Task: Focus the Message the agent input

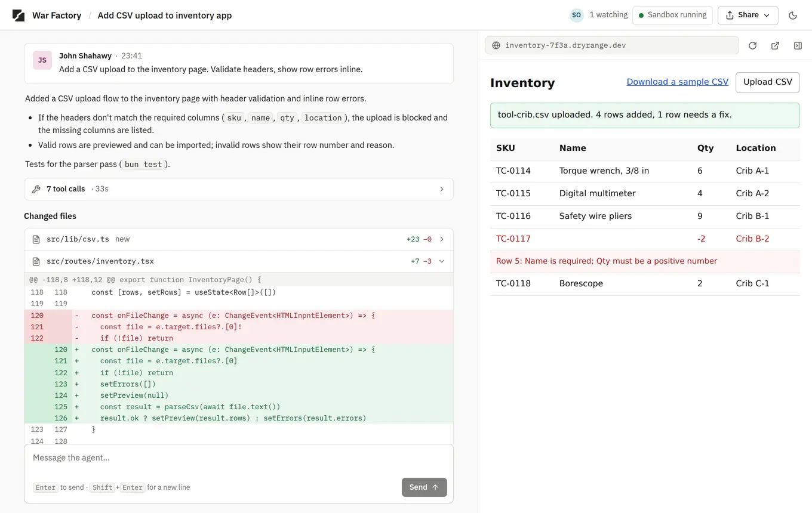Action: click(x=239, y=458)
